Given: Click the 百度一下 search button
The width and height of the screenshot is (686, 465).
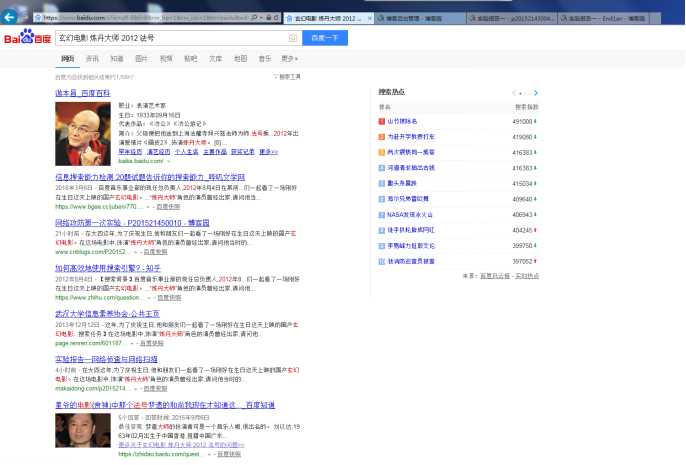Looking at the screenshot, I should pos(325,38).
